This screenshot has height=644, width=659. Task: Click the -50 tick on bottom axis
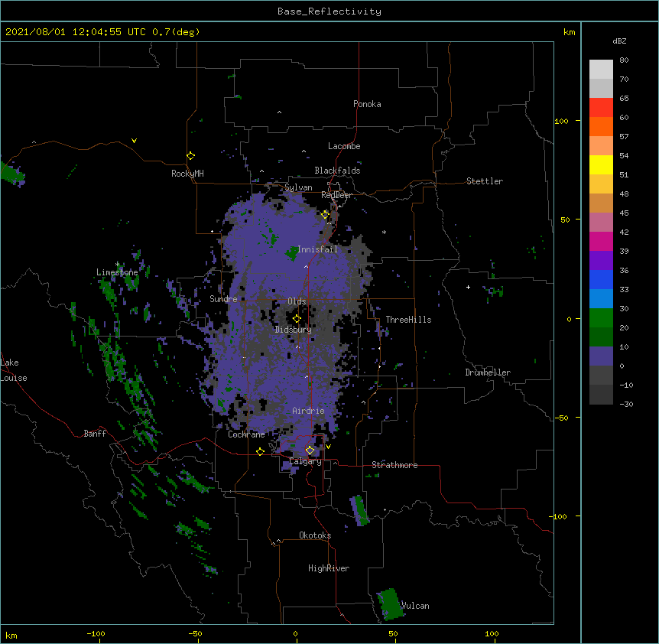[195, 633]
